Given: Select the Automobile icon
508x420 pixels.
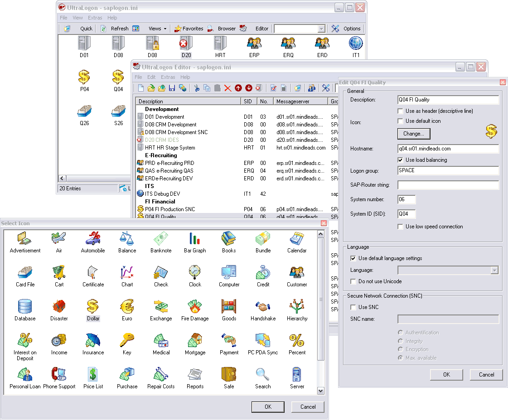Looking at the screenshot, I should point(93,242).
